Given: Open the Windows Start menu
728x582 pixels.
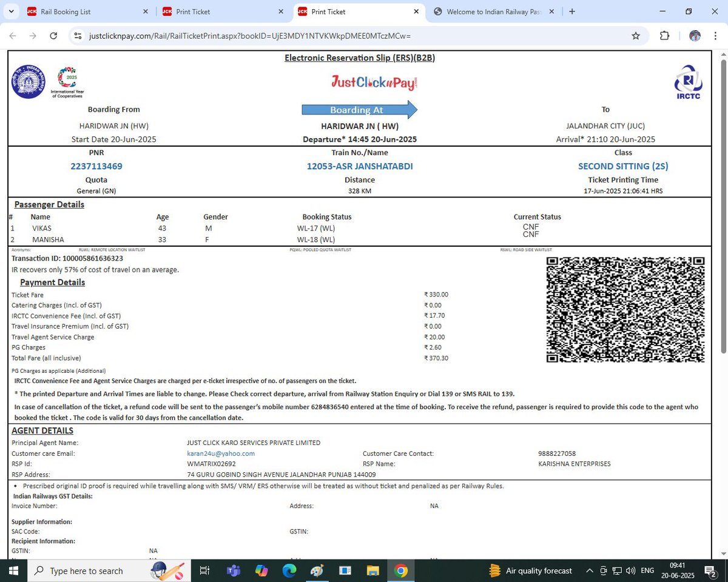Looking at the screenshot, I should pos(13,570).
